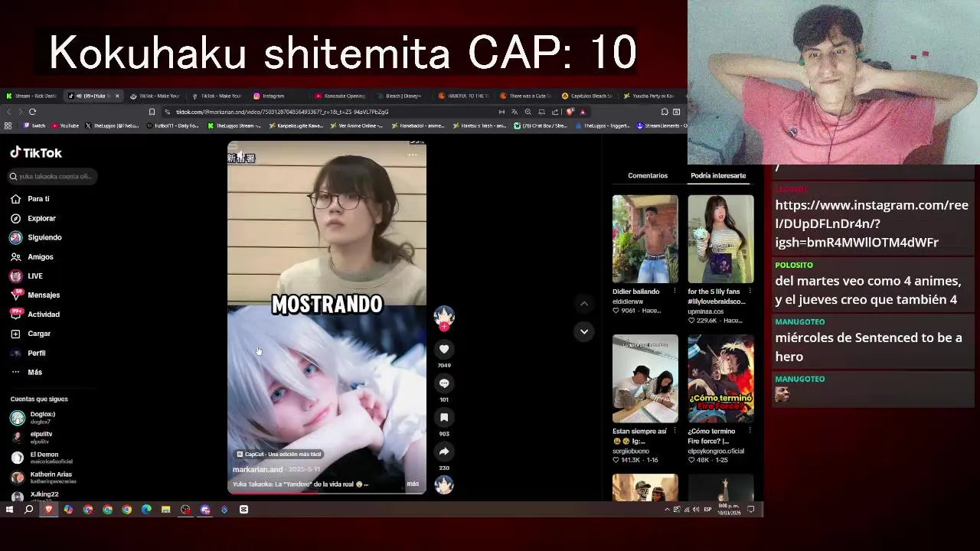Switch to HAIKYU browser tab
The width and height of the screenshot is (980, 551).
464,96
